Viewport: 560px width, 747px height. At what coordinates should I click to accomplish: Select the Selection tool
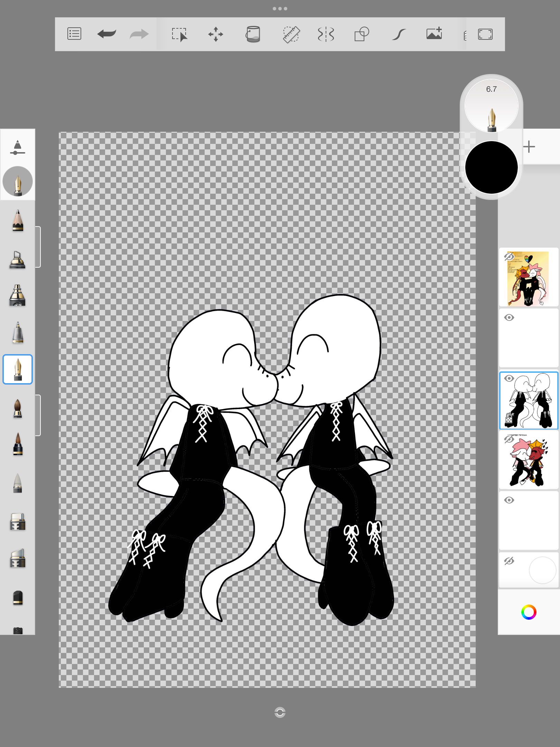[180, 34]
